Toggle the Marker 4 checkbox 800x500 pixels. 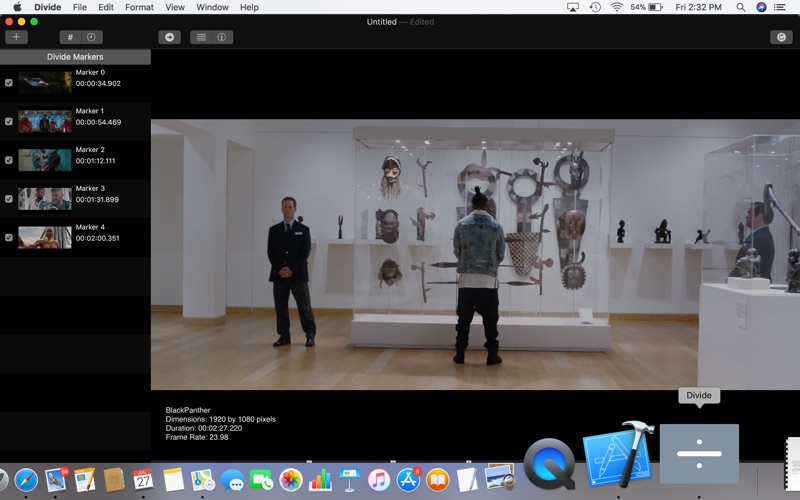[x=9, y=238]
